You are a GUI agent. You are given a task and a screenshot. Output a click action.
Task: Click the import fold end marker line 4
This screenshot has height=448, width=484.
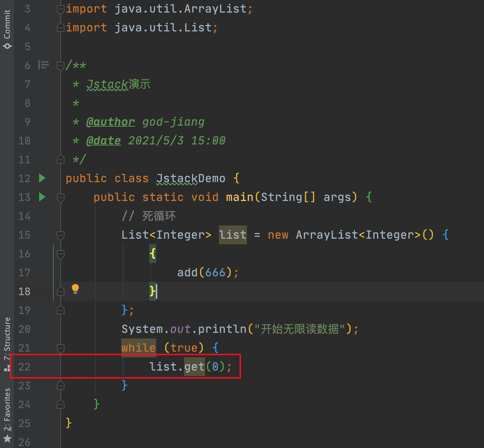(x=61, y=27)
